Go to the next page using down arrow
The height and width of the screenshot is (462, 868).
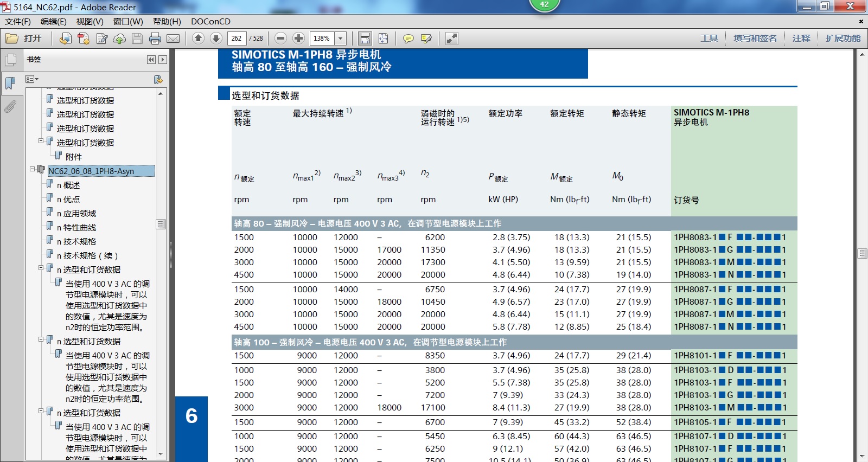tap(216, 38)
